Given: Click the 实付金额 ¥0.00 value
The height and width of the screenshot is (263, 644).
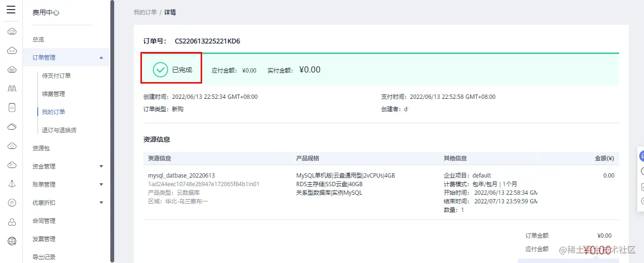Looking at the screenshot, I should click(310, 70).
